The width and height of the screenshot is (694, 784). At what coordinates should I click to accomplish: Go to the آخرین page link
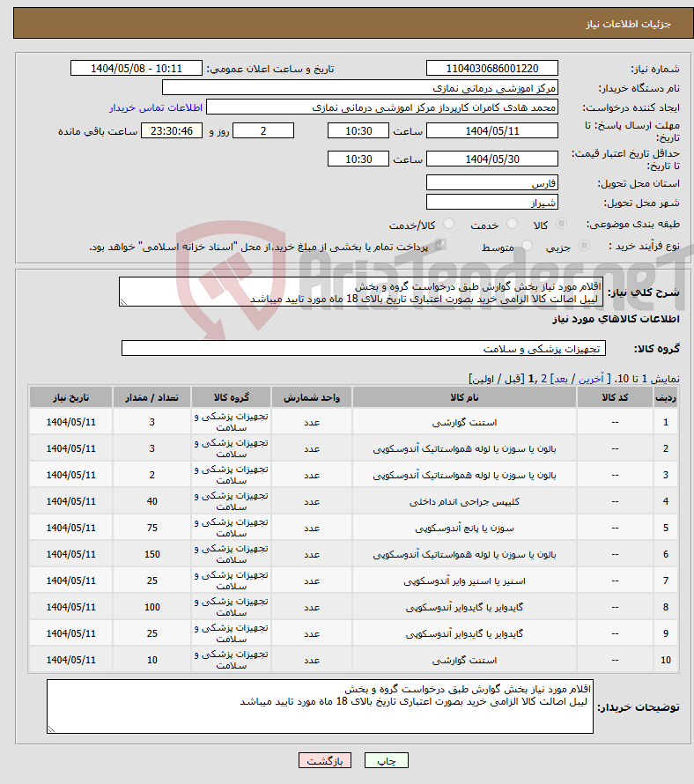[x=591, y=379]
